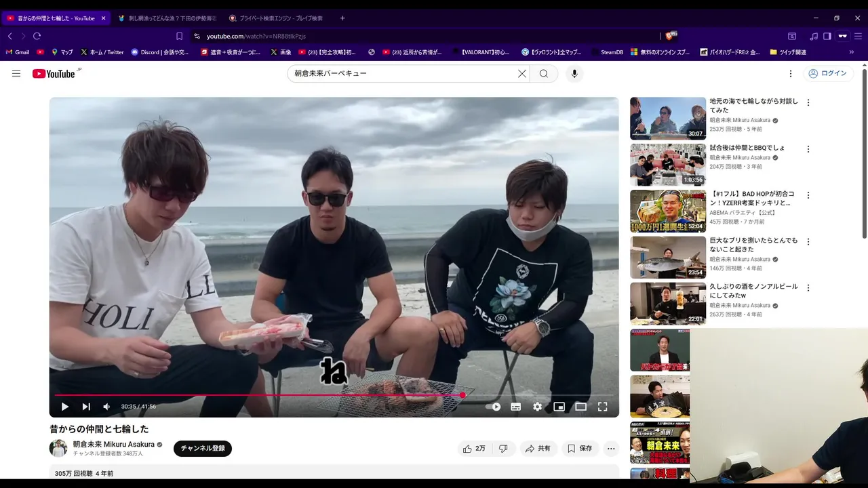Open the Discord bookmark
Viewport: 868px width, 488px height.
point(160,52)
